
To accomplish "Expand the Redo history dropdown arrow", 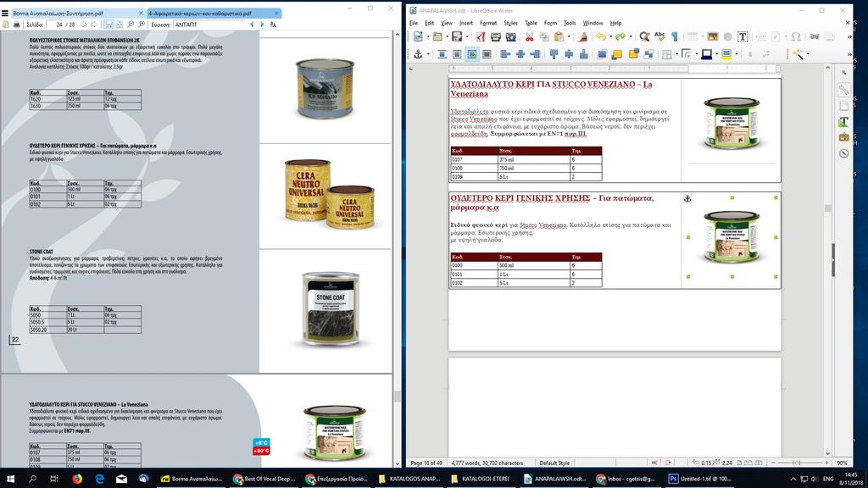I will click(630, 36).
